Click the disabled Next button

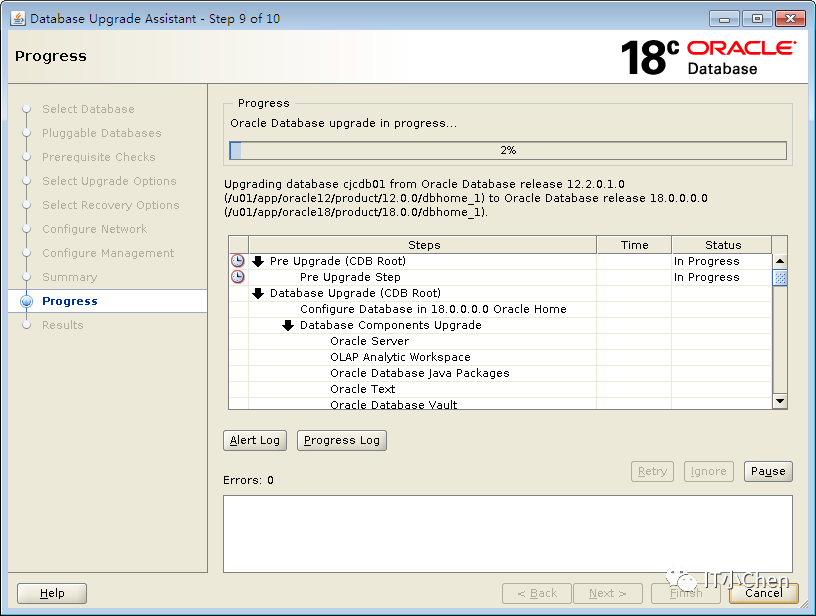608,593
